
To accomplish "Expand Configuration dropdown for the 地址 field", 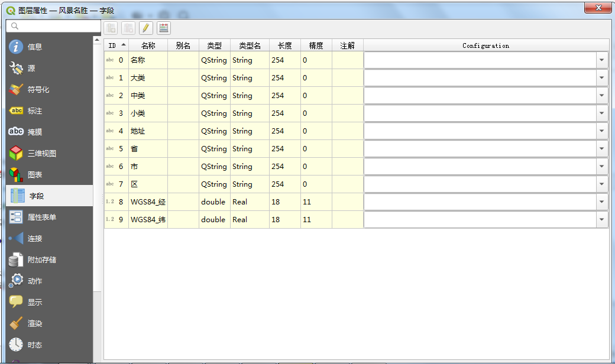I will 602,131.
